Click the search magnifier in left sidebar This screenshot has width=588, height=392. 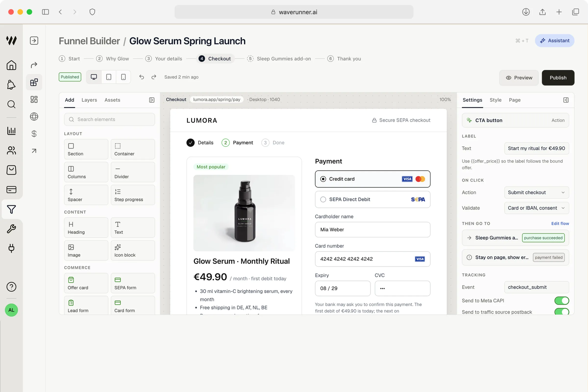11,104
